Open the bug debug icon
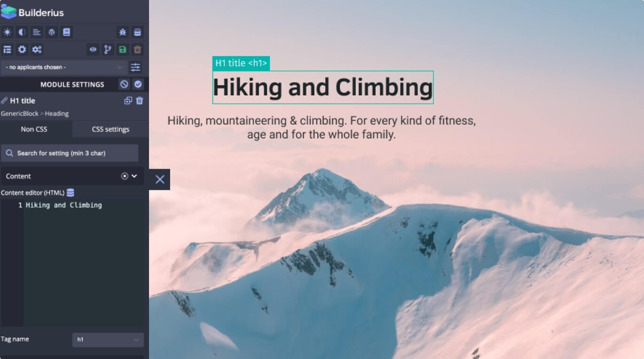Screen dimensions: 644x359 click(123, 32)
